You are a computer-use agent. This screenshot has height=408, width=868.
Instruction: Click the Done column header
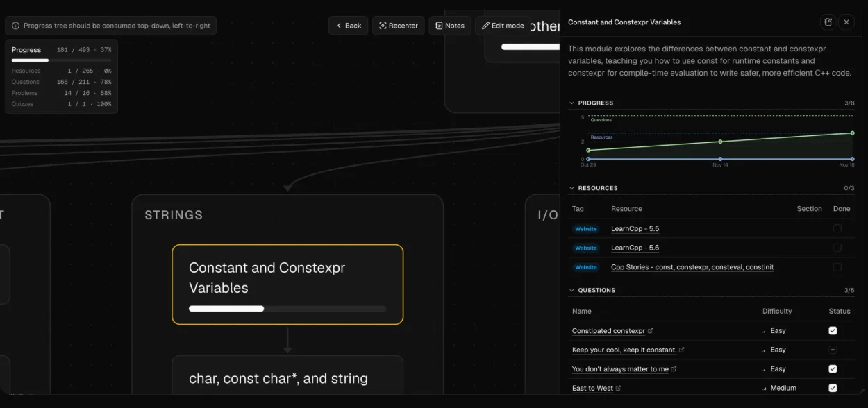point(842,209)
